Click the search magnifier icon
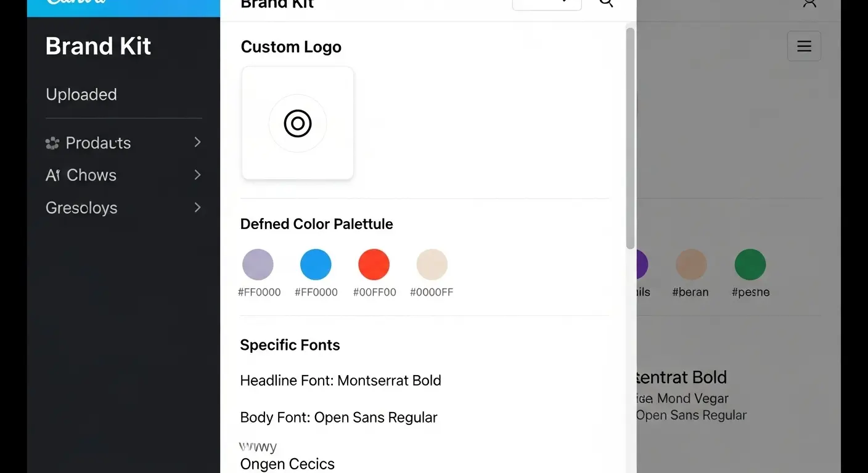Screen dimensions: 868x473 pos(607,3)
